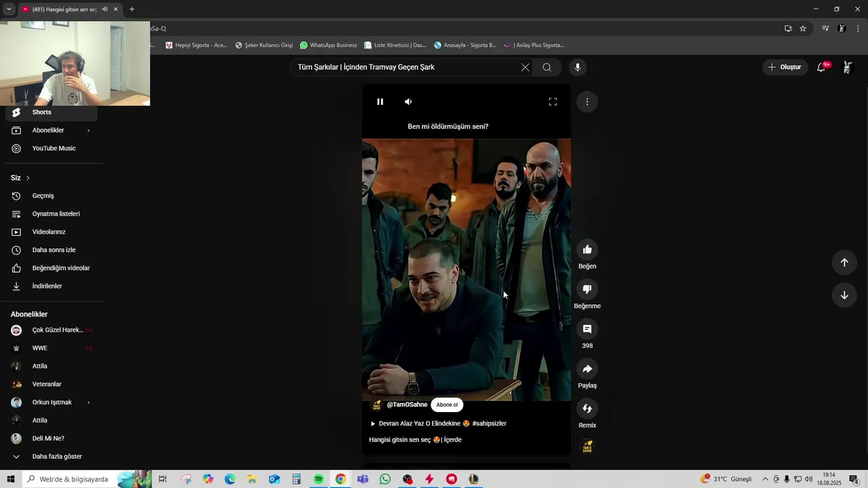Open the @TamOSahne channel link
The image size is (868, 488).
coord(407,405)
